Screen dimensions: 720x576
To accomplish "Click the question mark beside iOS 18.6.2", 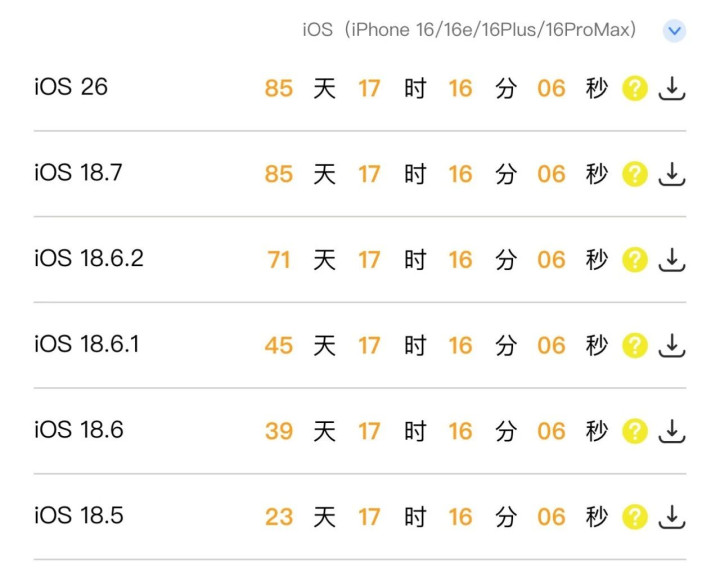I will click(x=635, y=260).
